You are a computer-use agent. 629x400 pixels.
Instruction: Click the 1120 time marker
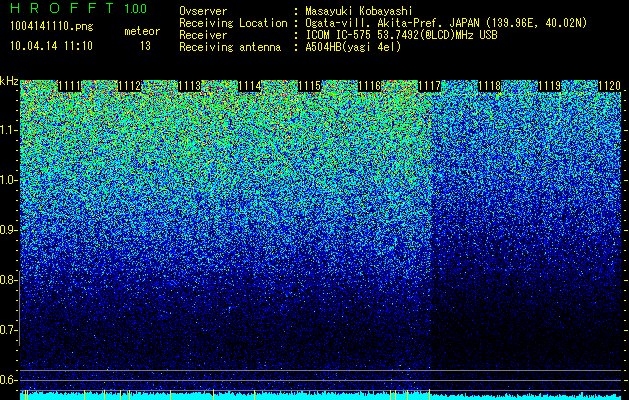(609, 86)
